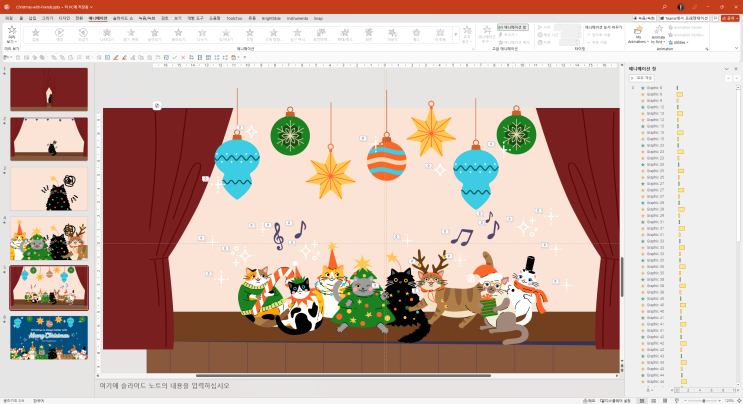Click the Share (공유) button

coord(730,18)
